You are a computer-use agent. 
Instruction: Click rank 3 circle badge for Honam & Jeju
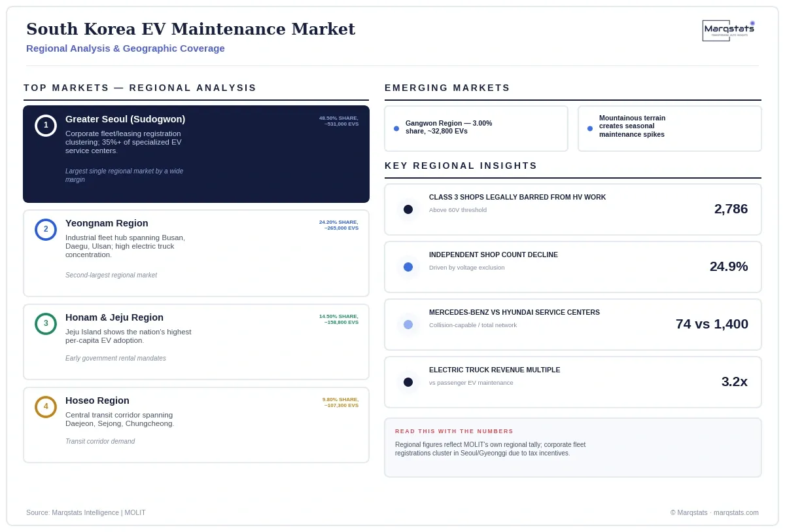tap(46, 324)
